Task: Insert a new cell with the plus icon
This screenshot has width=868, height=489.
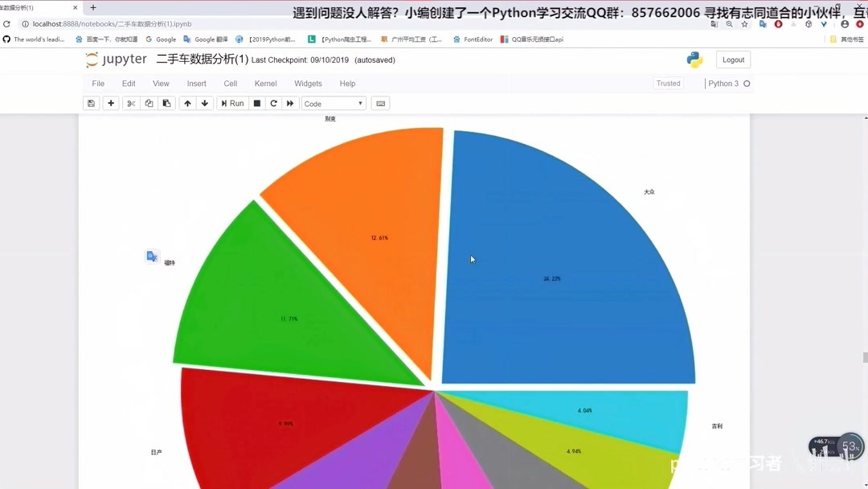Action: (111, 103)
